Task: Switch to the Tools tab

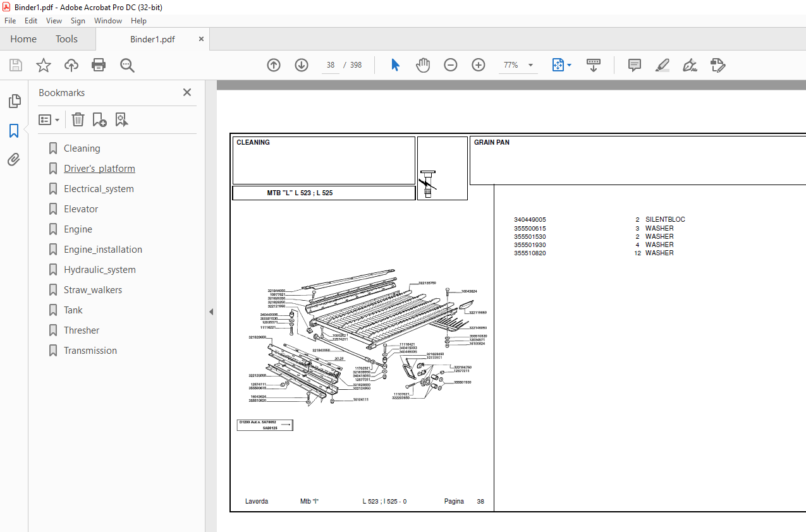Action: [x=66, y=39]
